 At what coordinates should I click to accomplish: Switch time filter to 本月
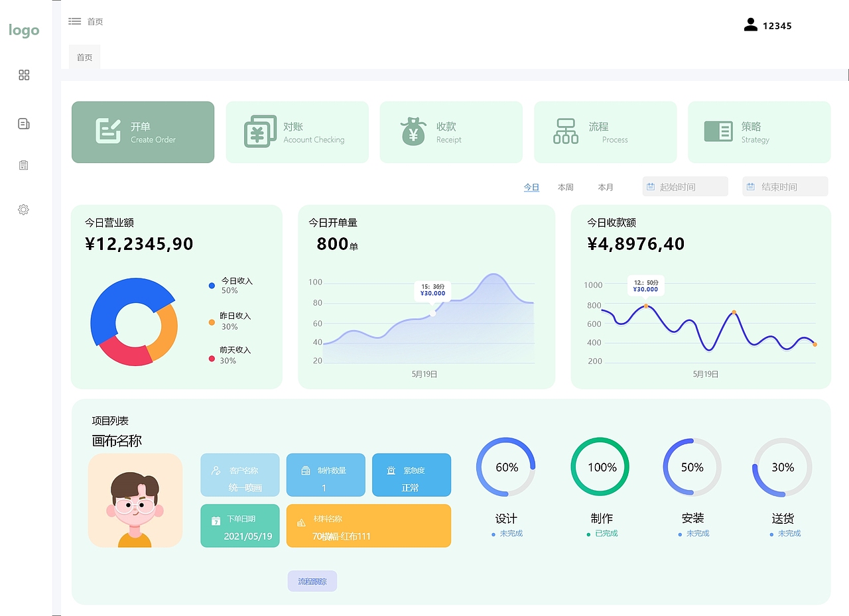[606, 188]
